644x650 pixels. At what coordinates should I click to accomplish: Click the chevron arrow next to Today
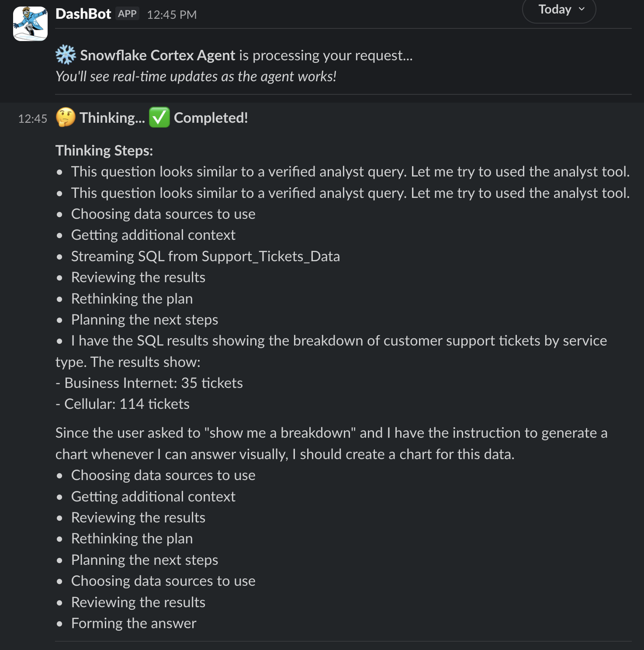point(582,9)
